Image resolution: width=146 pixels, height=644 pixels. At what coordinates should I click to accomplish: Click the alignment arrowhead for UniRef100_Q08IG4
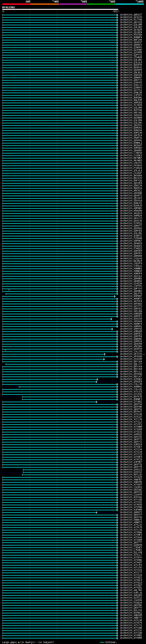click(112, 319)
